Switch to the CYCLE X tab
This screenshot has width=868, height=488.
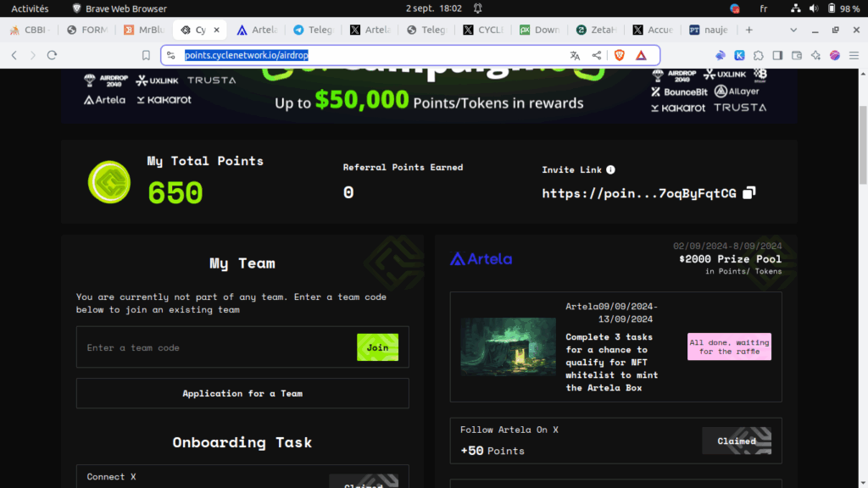(483, 30)
